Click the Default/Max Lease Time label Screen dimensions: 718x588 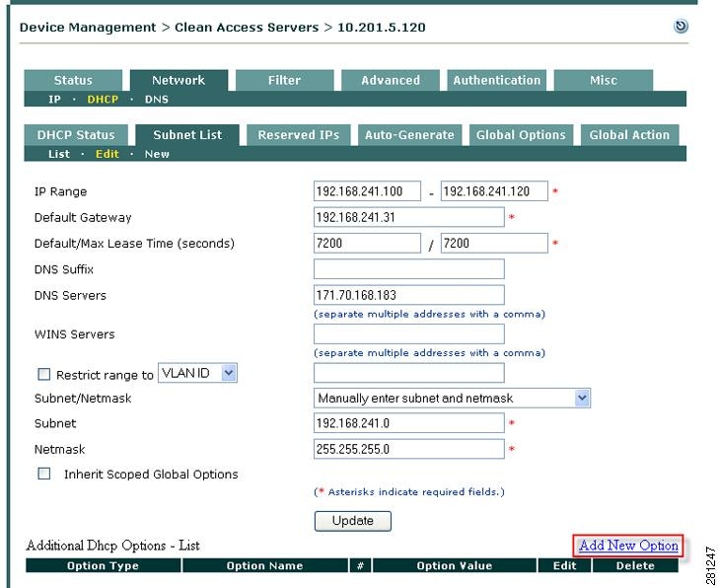click(x=134, y=243)
